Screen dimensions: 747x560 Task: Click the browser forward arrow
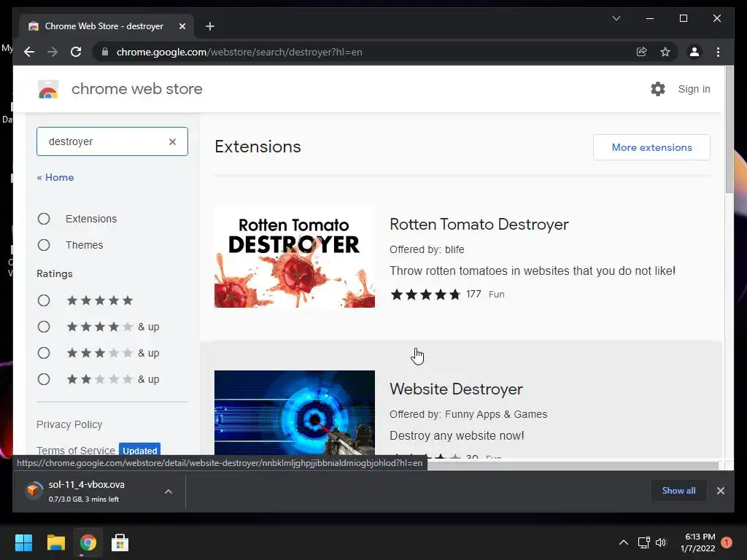pyautogui.click(x=53, y=52)
